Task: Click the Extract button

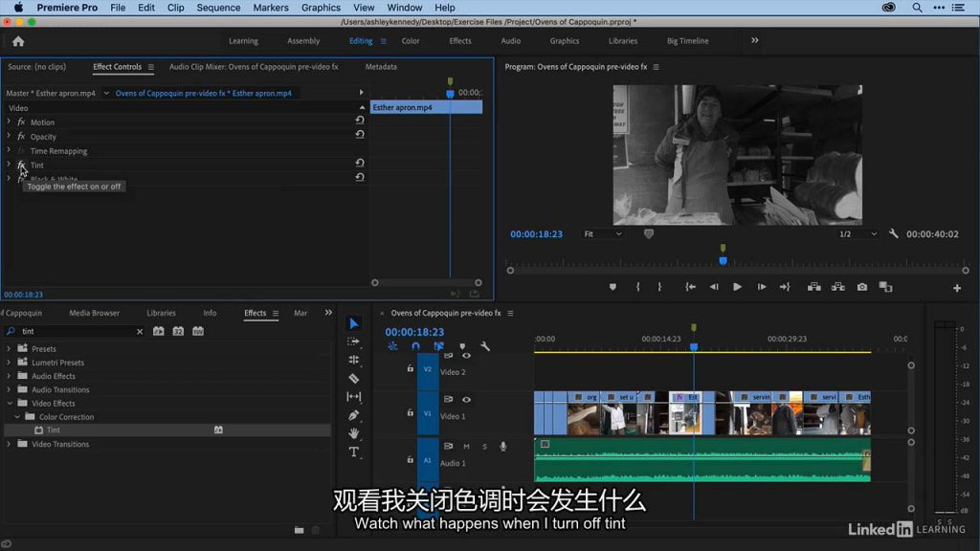Action: [x=838, y=287]
